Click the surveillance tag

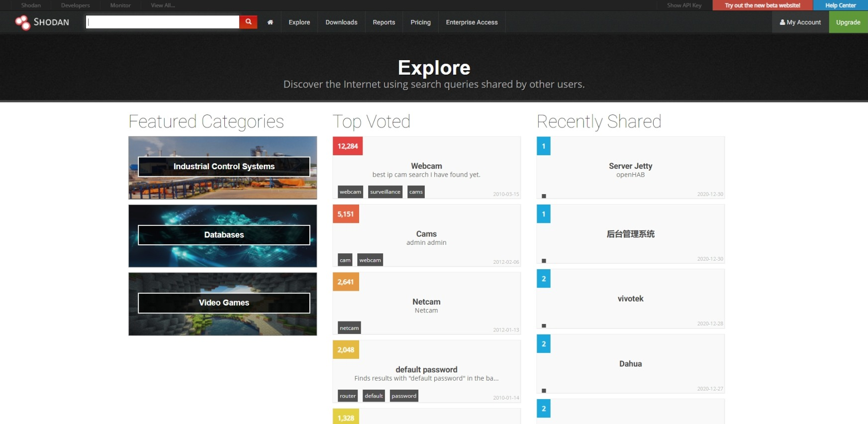click(385, 192)
